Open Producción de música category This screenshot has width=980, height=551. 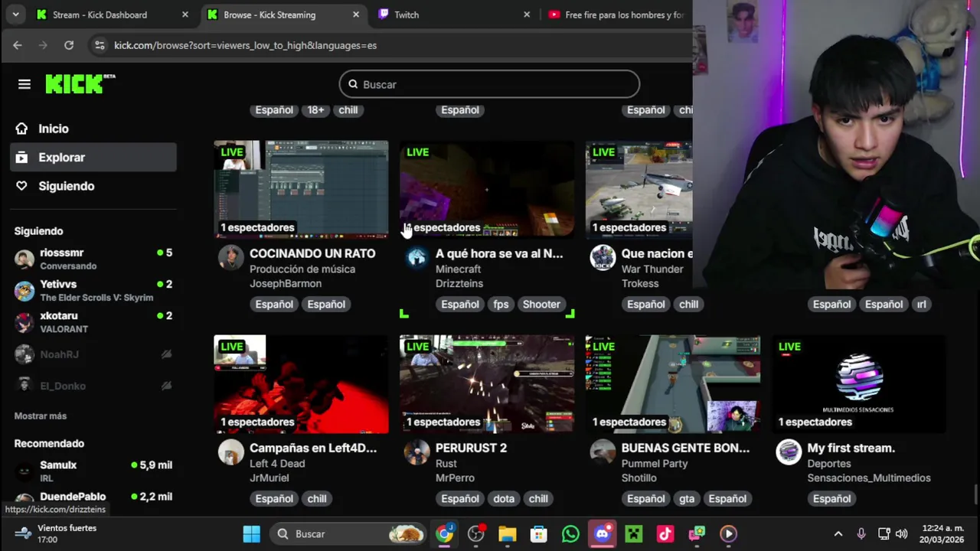click(x=302, y=269)
